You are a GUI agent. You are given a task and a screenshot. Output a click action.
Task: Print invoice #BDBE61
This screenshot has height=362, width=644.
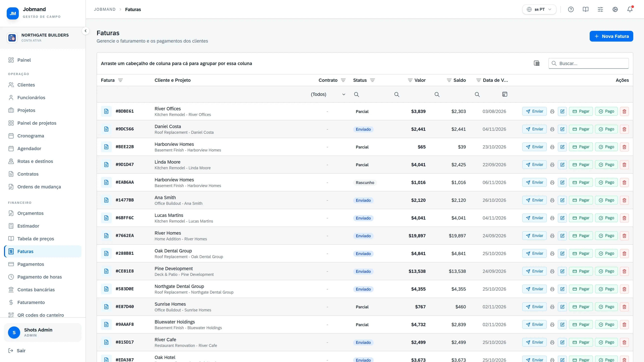click(552, 111)
